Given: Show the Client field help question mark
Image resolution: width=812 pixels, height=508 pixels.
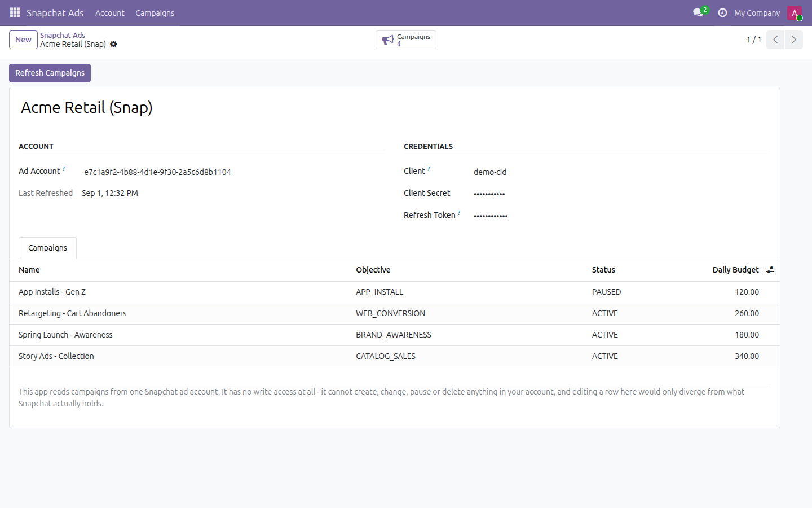Looking at the screenshot, I should point(429,168).
